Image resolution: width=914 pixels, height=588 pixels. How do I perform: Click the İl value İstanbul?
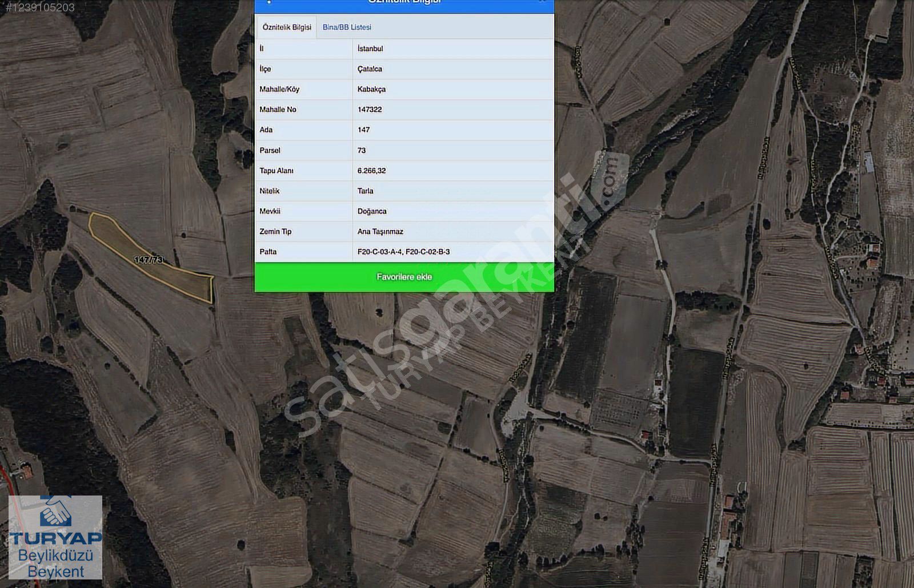pos(370,49)
